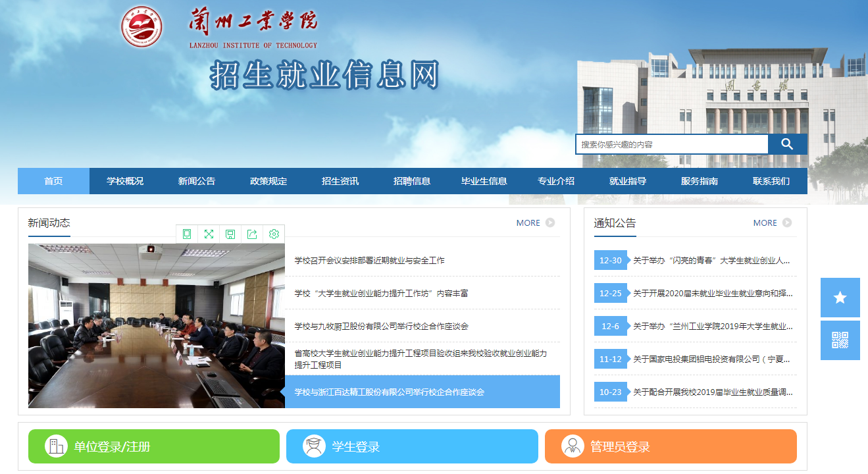
Task: Click the 管理员登录 button
Action: click(669, 446)
